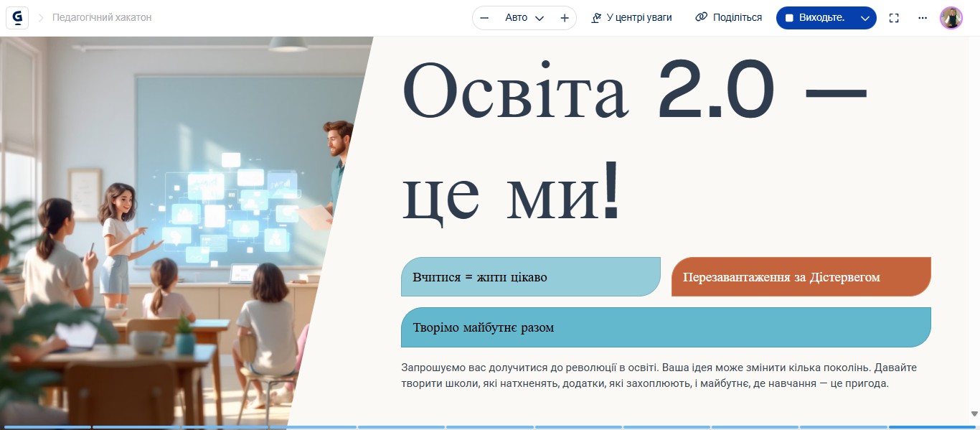The width and height of the screenshot is (980, 430).
Task: Click the orange Перезавантаження за Дістервегом card
Action: point(801,277)
